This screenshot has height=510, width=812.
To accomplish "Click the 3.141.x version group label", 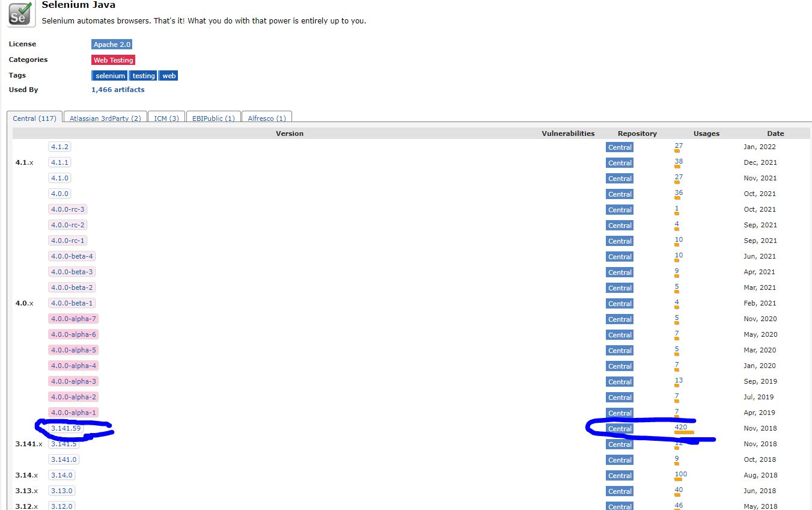I will tap(29, 444).
